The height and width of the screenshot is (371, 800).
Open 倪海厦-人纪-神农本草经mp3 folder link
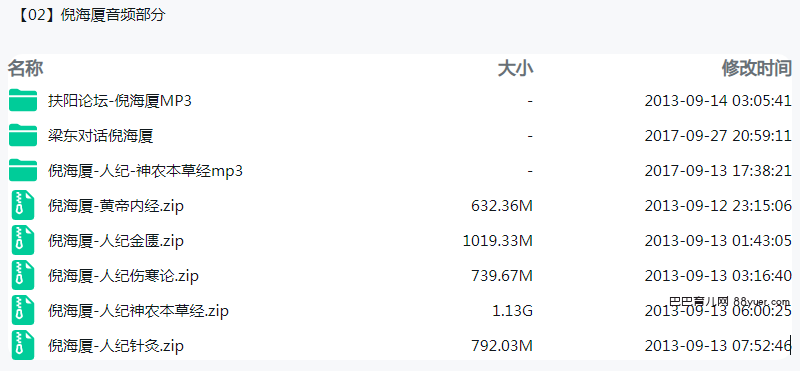tap(145, 171)
